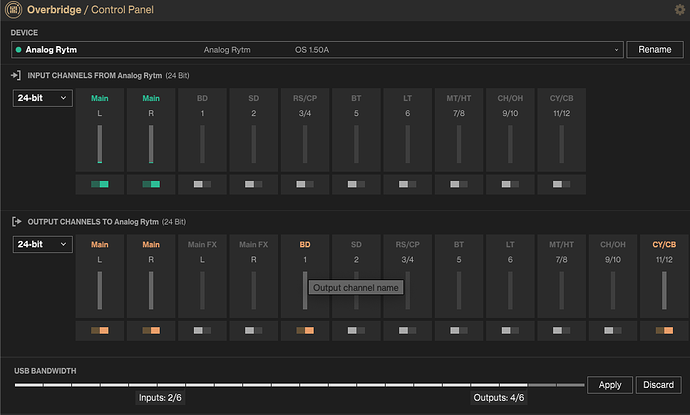Click input Main L level meter

point(100,144)
